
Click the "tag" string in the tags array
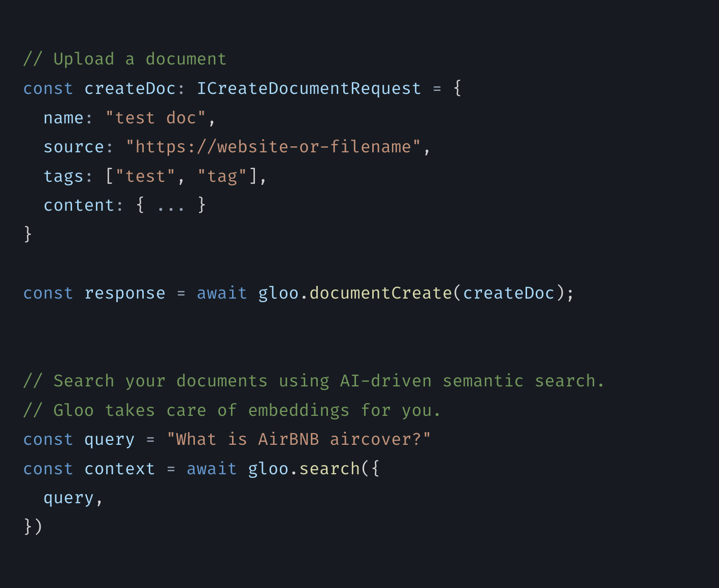[x=222, y=176]
